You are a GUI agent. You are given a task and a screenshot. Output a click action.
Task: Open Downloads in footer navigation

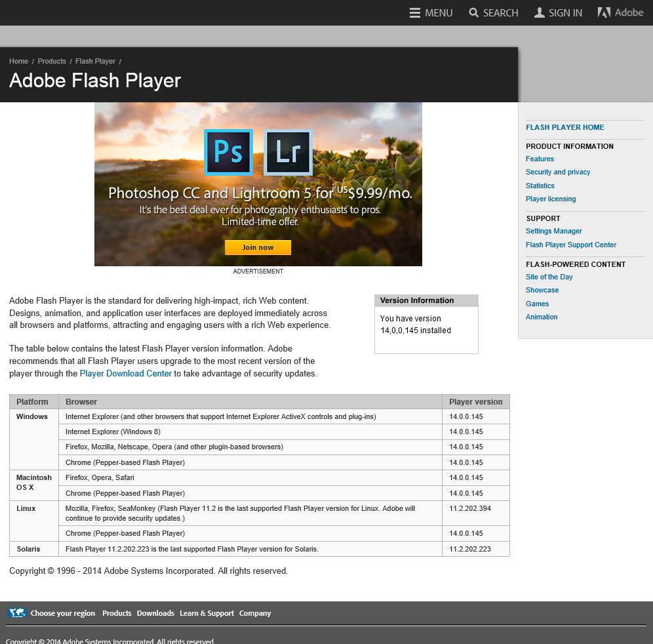(x=155, y=613)
